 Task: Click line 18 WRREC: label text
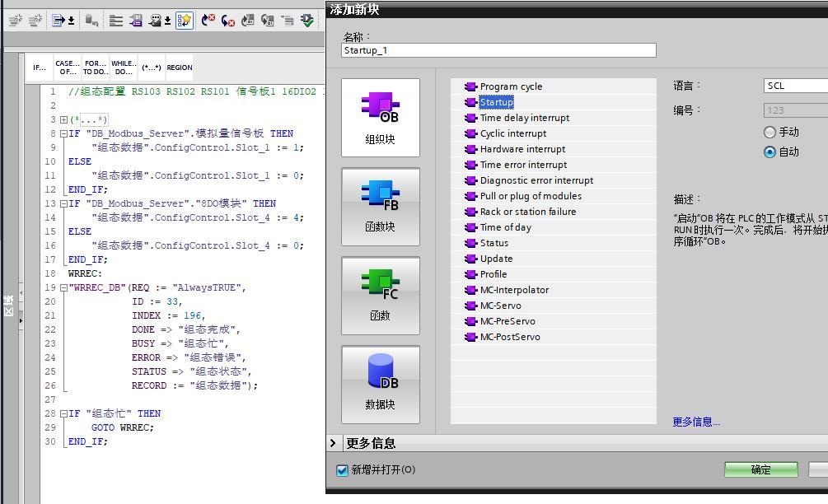click(x=85, y=273)
